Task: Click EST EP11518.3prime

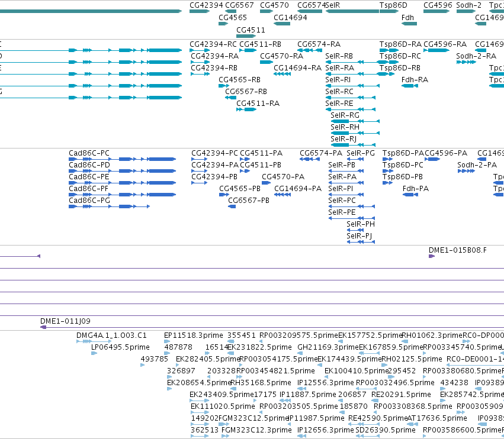Action: [x=194, y=335]
